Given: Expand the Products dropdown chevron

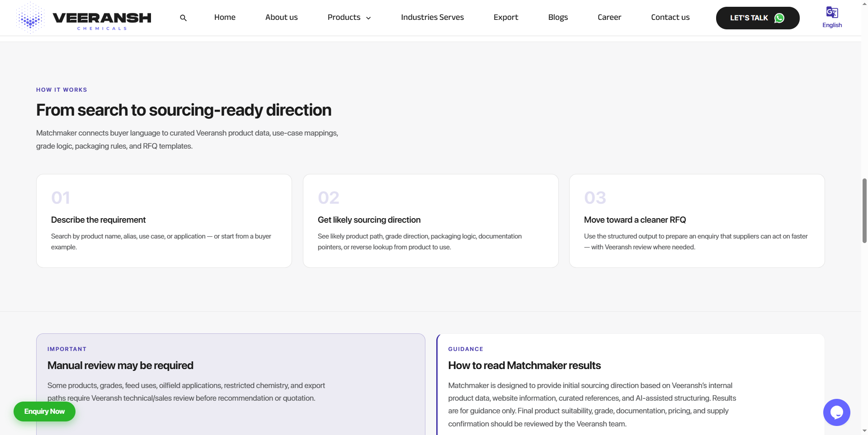Looking at the screenshot, I should [x=368, y=18].
